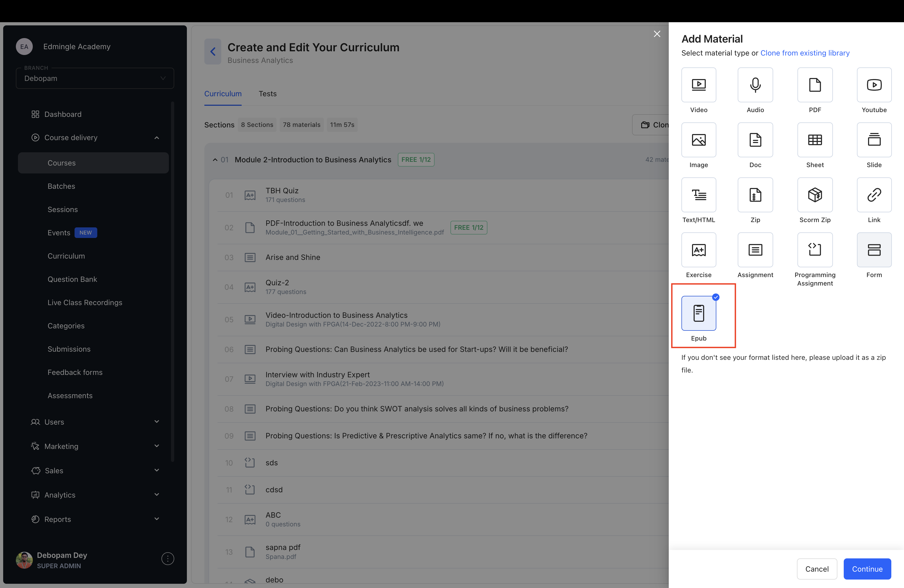This screenshot has width=904, height=588.
Task: Pick the Form material type
Action: point(874,250)
